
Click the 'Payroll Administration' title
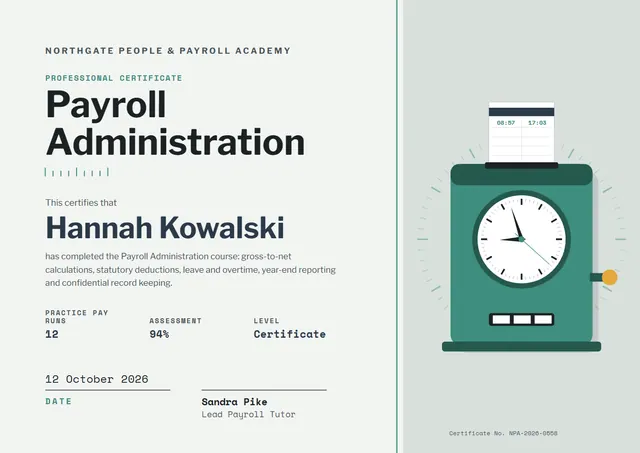(x=175, y=123)
